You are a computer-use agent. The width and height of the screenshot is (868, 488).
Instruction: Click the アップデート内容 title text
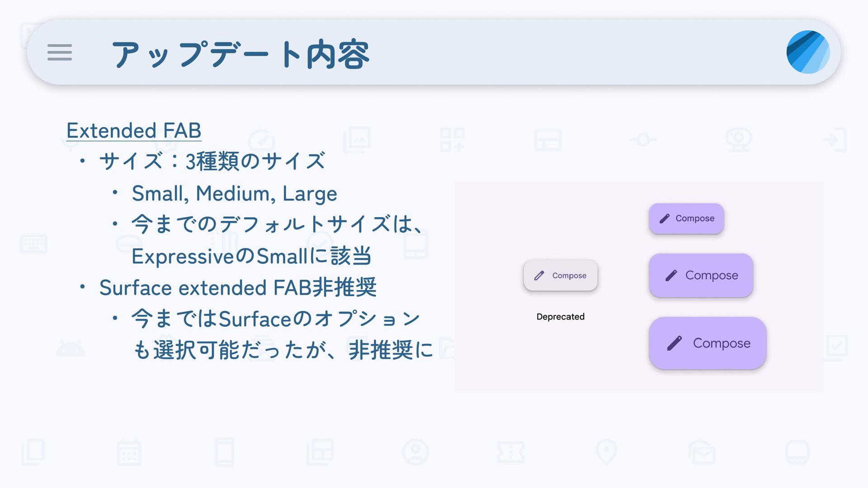click(x=241, y=54)
